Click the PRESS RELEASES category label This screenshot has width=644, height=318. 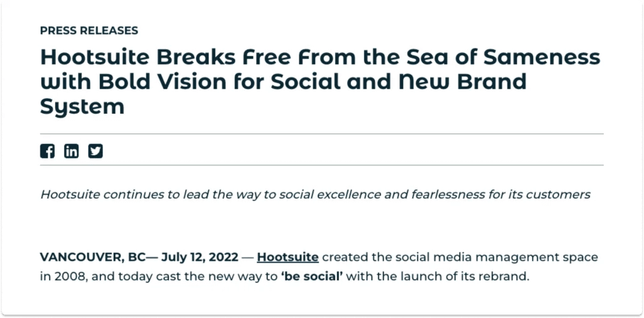click(x=89, y=31)
